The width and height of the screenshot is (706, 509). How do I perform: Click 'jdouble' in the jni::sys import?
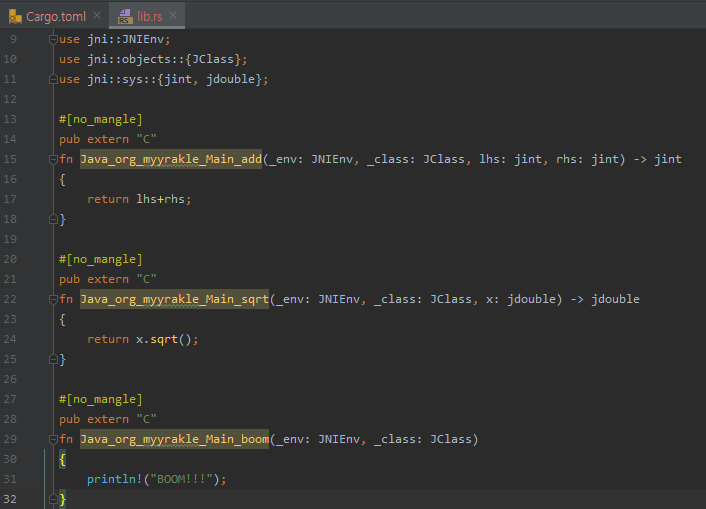pyautogui.click(x=231, y=79)
